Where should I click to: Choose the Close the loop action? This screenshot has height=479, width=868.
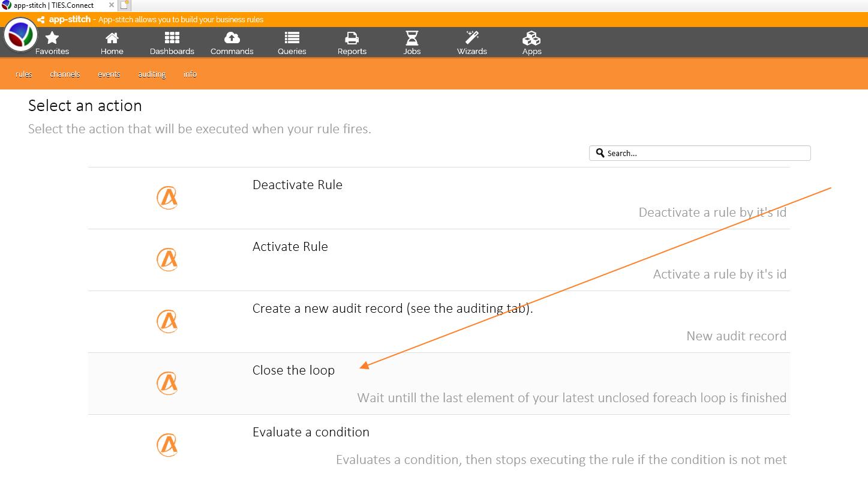click(x=293, y=370)
